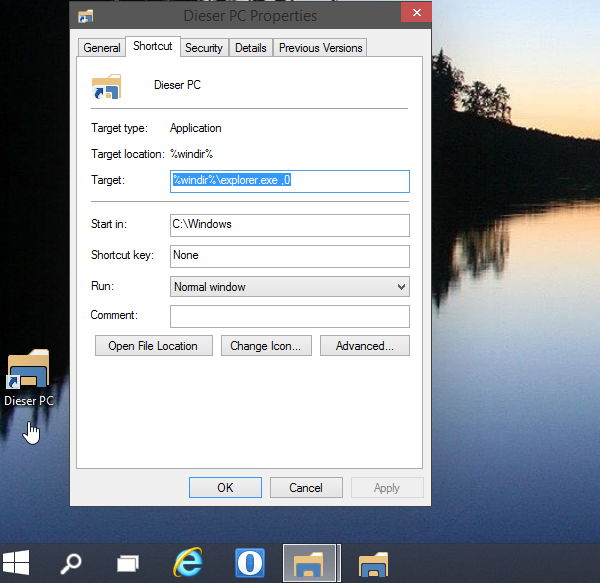Cancel the properties dialog
The height and width of the screenshot is (583, 600).
click(306, 488)
